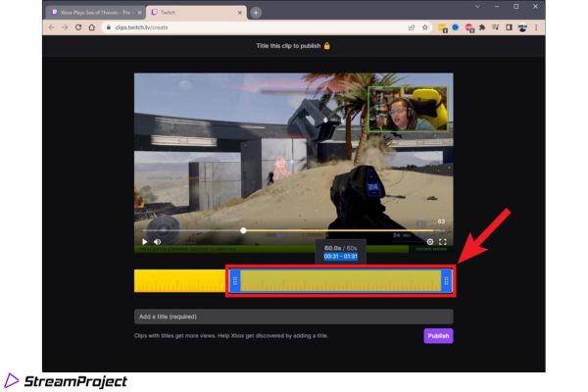This screenshot has height=392, width=588.
Task: Open the yellow extension icon in the toolbar
Action: point(443,27)
